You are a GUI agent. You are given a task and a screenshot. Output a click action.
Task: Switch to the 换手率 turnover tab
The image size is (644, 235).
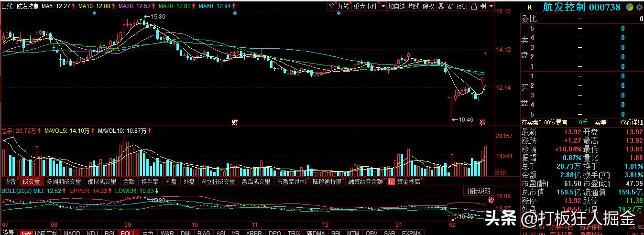pyautogui.click(x=150, y=182)
